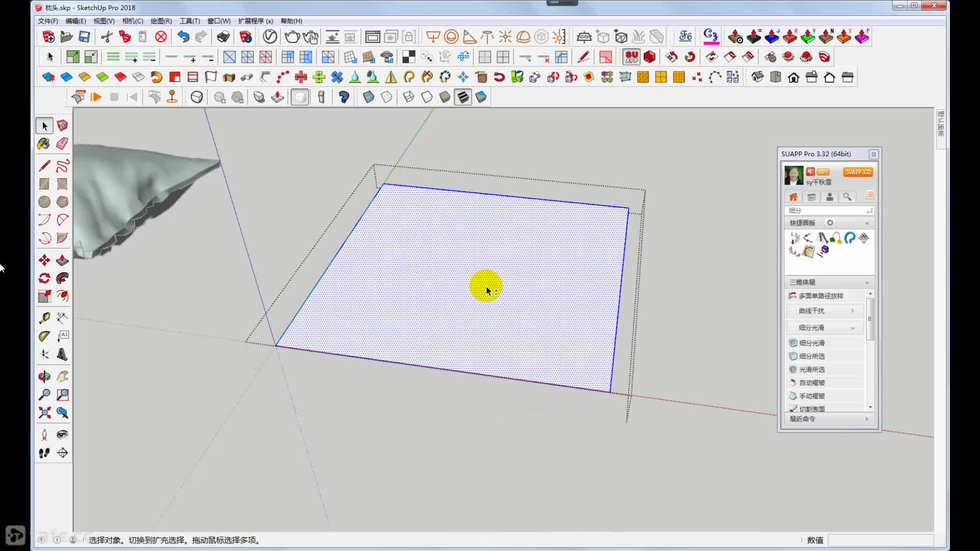Collapse the 三维体量 section chevron

867,283
